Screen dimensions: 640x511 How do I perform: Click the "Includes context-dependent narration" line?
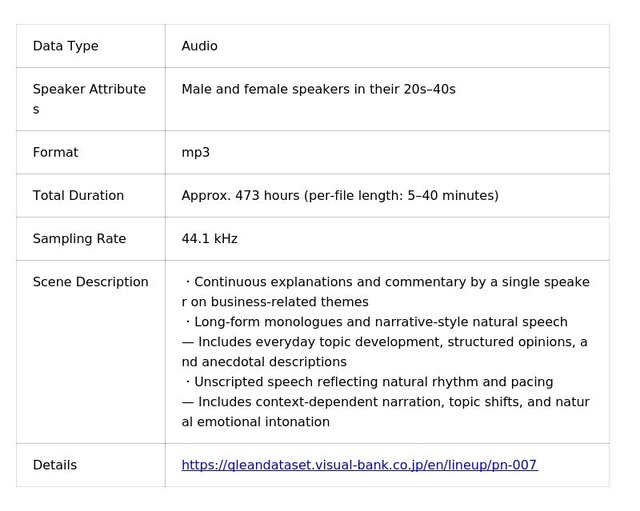[x=385, y=402]
